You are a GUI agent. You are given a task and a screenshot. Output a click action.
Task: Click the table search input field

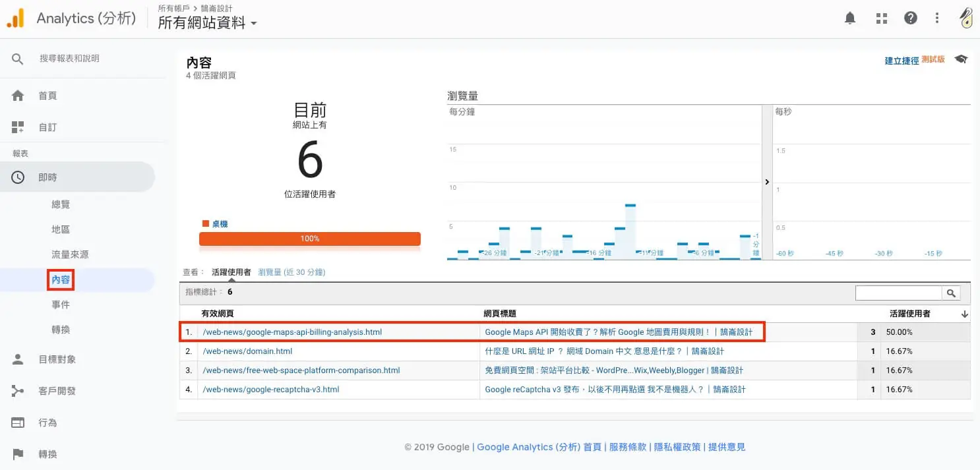(899, 293)
